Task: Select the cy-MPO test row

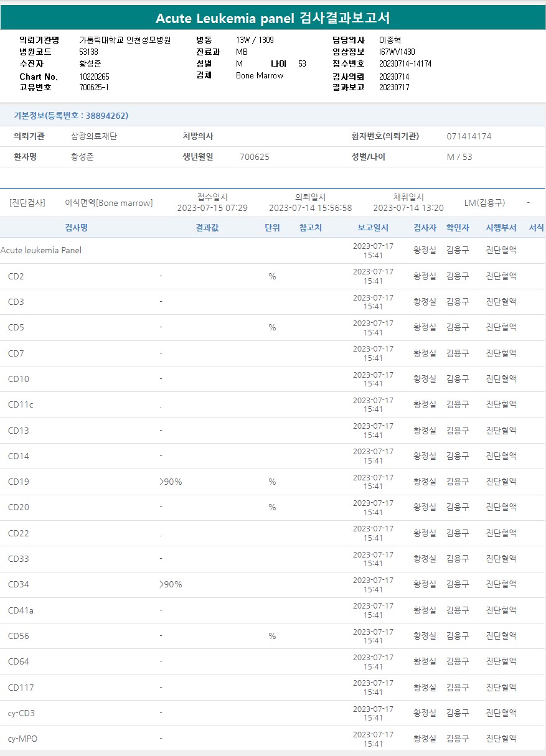Action: 22,739
